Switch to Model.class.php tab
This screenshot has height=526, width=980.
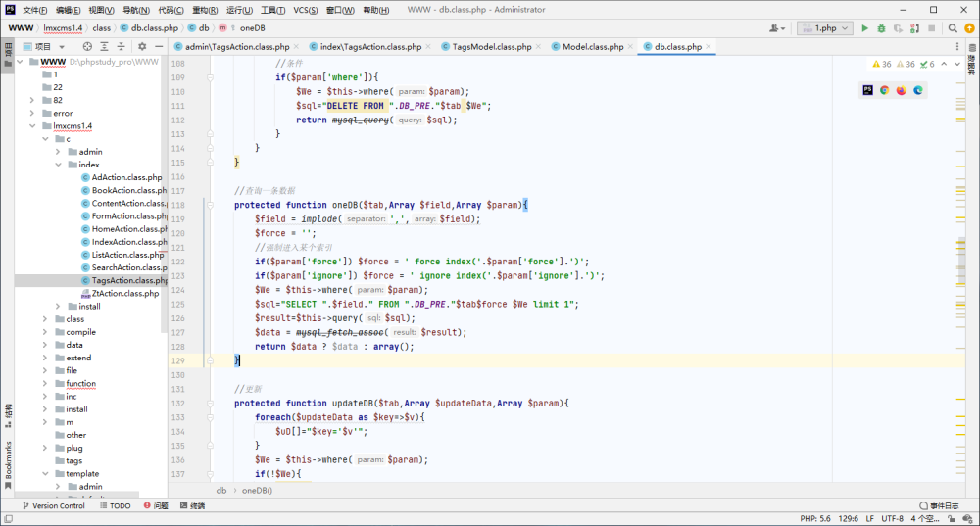pos(593,47)
